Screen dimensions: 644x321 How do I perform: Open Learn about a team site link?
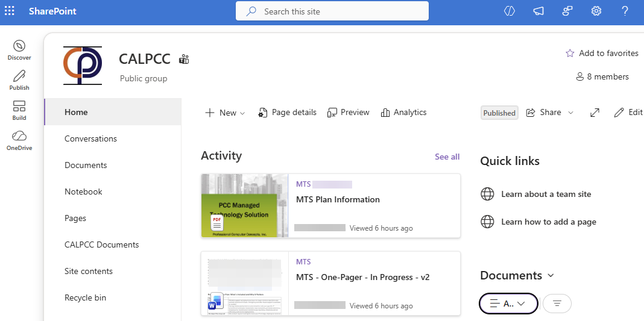(x=546, y=195)
